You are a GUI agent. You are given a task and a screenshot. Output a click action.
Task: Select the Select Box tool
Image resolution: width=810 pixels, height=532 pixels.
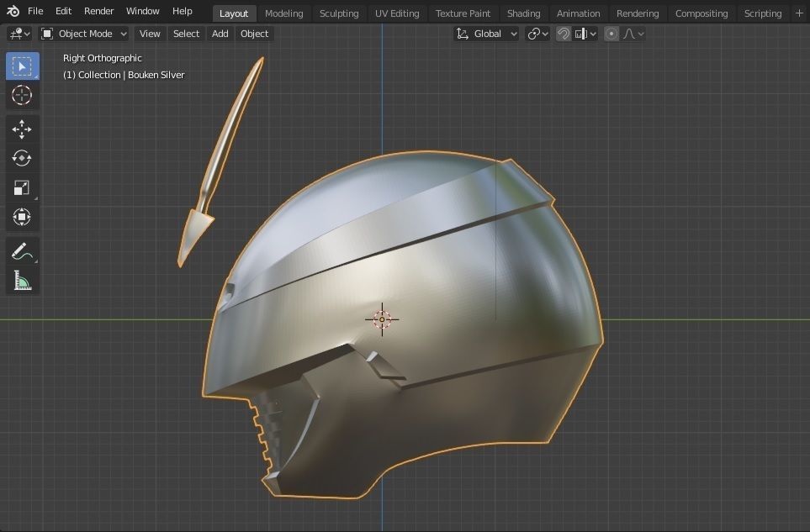click(22, 66)
